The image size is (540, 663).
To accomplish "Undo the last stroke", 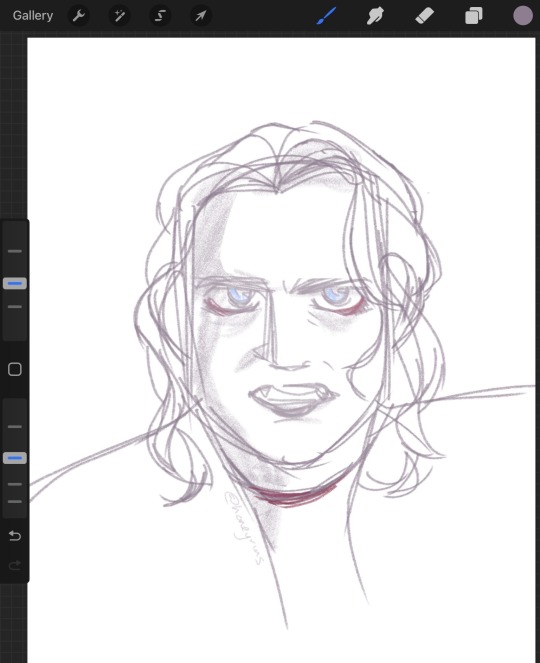I will 15,536.
